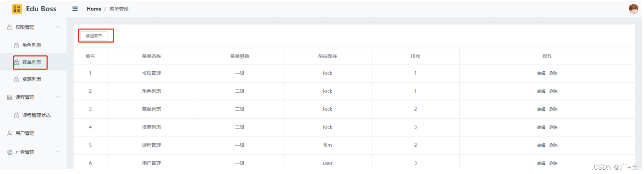Image resolution: width=644 pixels, height=174 pixels.
Task: Delete the 资源列表 table row
Action: click(553, 127)
